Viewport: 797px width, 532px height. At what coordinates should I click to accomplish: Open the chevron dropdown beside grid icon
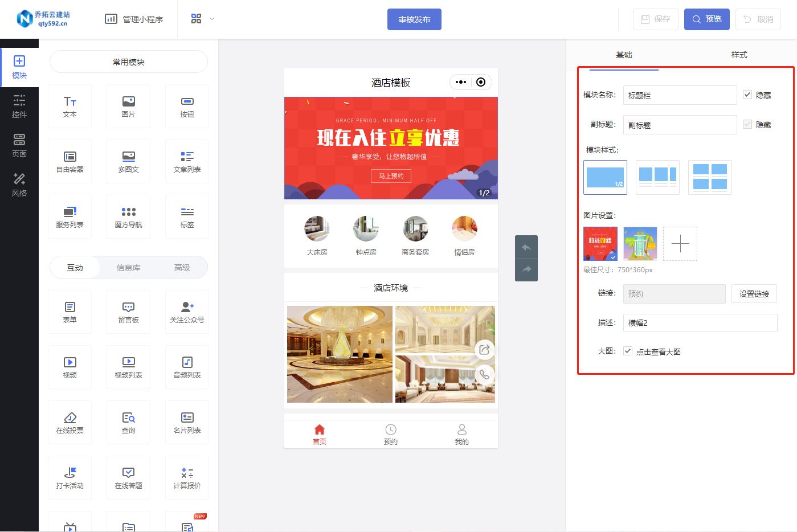[212, 18]
